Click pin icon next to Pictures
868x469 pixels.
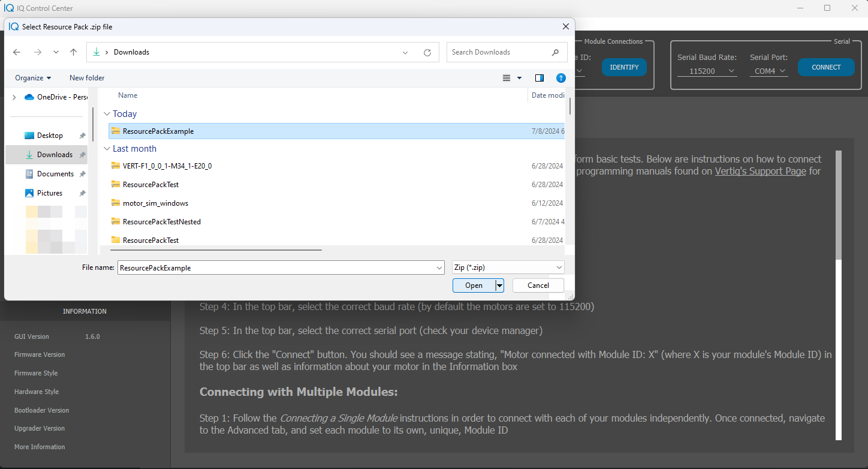[82, 193]
